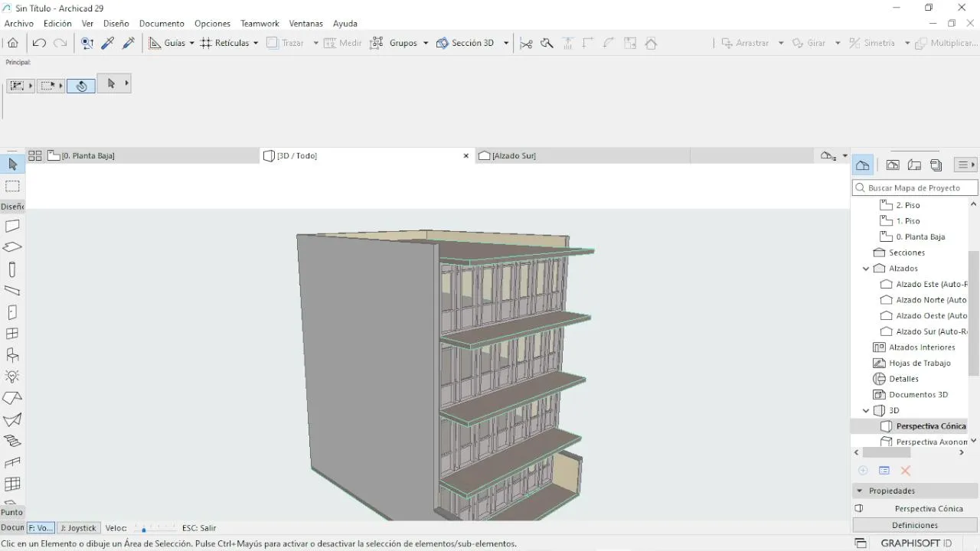Choose the Stair tool in the toolbox
Screen dimensions: 980x551
point(12,441)
